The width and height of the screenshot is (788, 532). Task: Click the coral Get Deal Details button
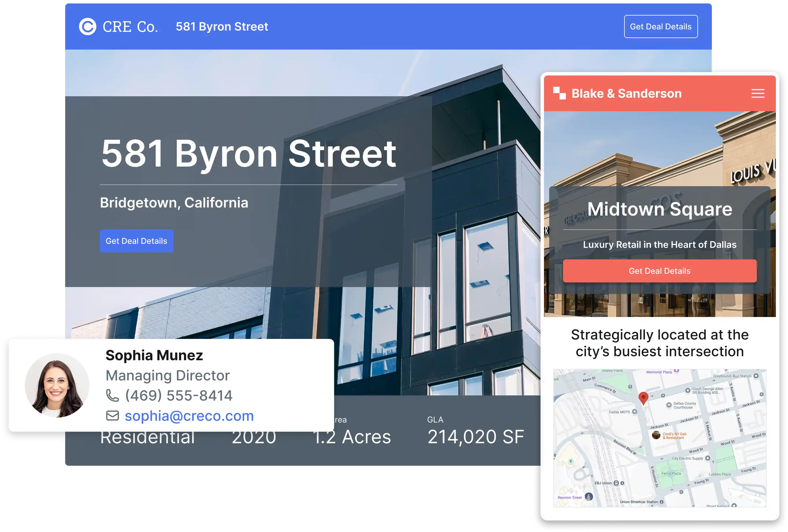[659, 271]
